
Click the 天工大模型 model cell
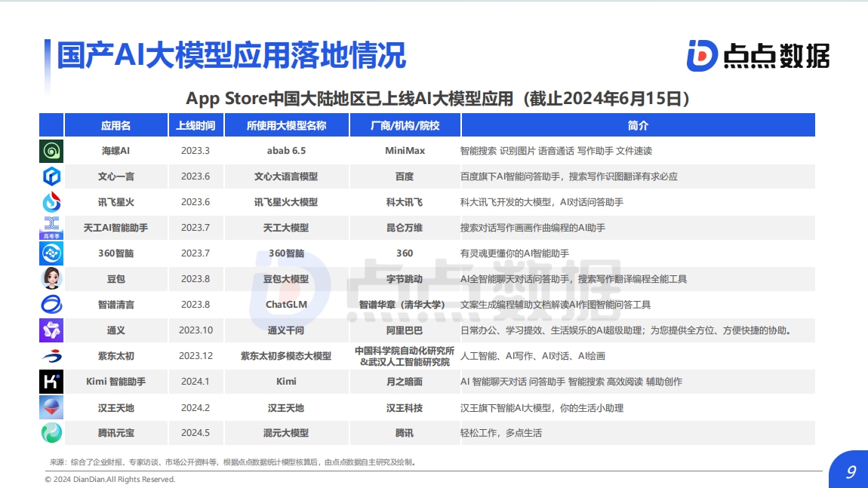(287, 227)
